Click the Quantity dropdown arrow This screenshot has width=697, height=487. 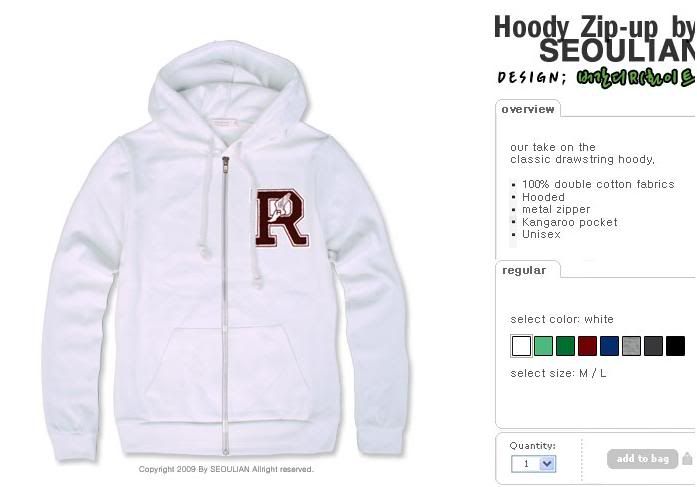[547, 464]
